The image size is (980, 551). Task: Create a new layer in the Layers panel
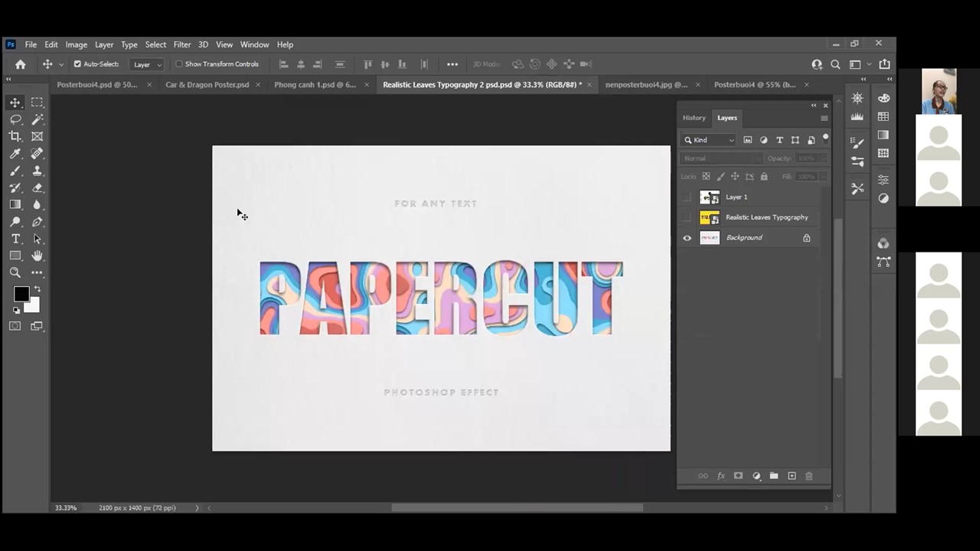792,476
